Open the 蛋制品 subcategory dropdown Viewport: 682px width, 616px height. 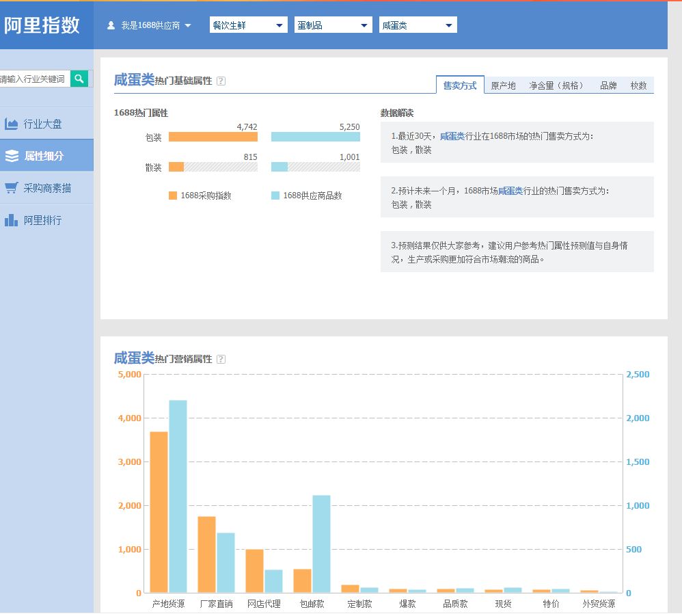pyautogui.click(x=333, y=24)
